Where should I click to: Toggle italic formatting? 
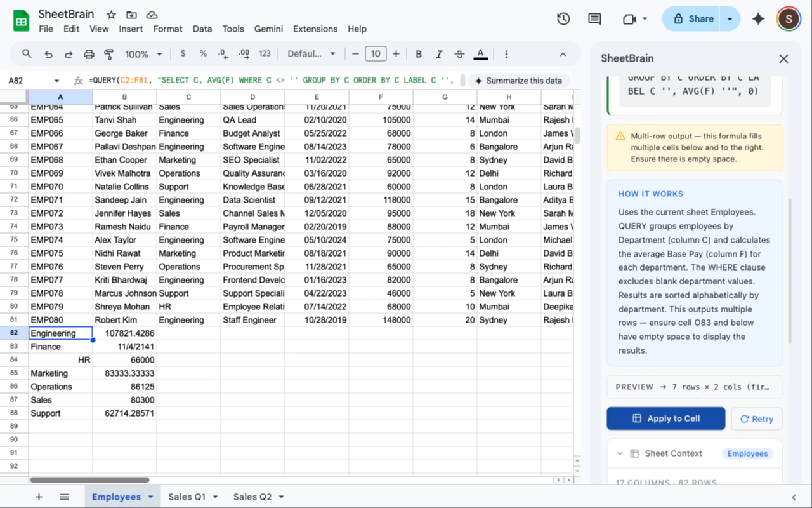coord(439,54)
